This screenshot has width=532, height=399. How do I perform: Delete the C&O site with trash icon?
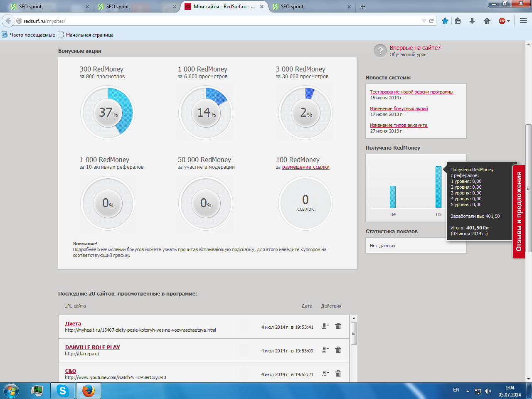[338, 374]
